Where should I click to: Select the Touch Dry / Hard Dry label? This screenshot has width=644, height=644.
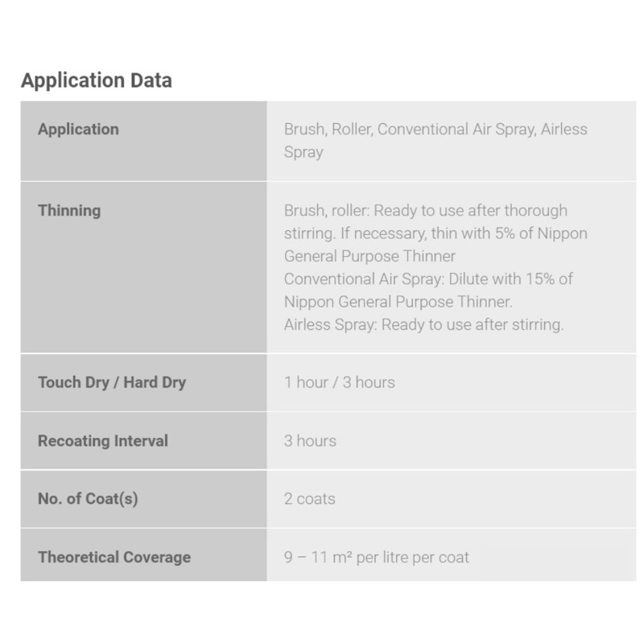click(112, 382)
